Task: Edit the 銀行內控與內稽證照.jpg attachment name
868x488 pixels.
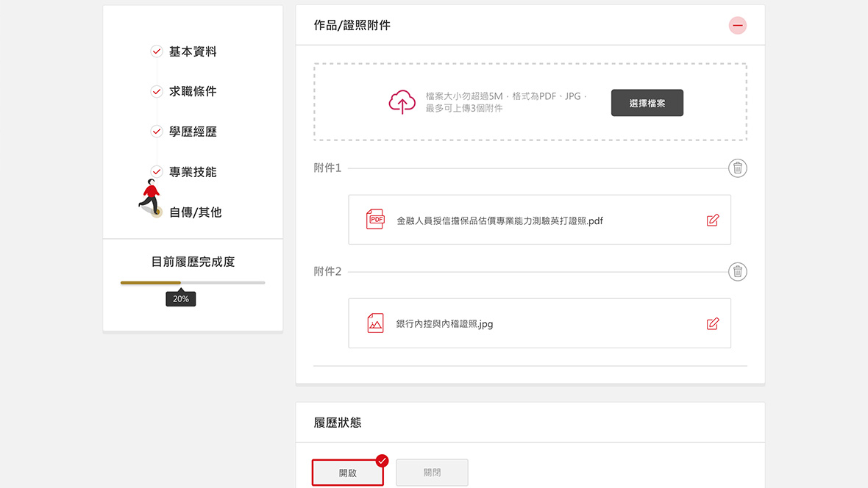Action: point(712,323)
